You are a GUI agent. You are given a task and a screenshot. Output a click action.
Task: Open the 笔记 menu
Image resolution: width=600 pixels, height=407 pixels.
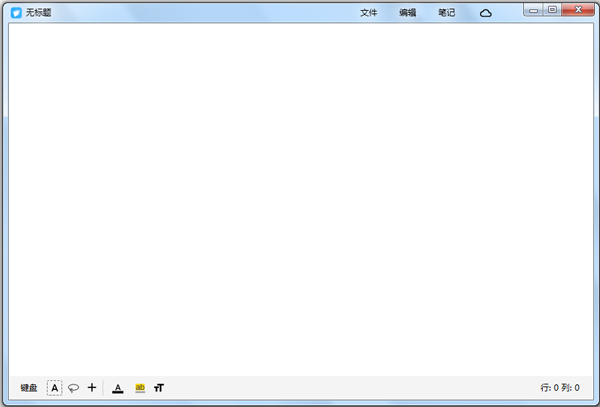446,13
